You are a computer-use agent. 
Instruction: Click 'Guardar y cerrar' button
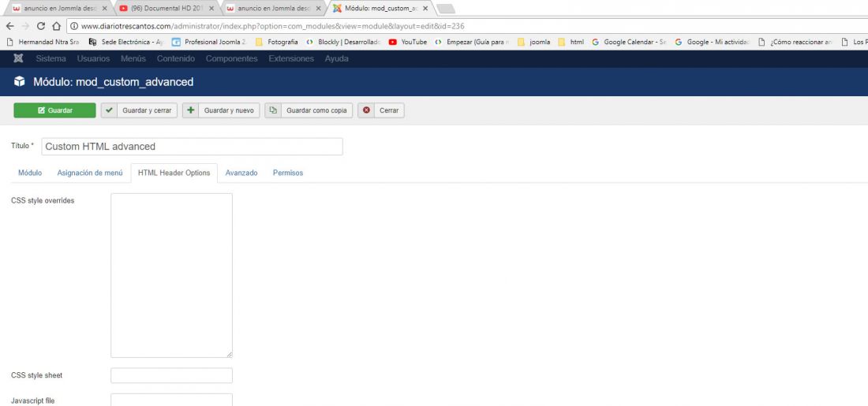[x=139, y=110]
